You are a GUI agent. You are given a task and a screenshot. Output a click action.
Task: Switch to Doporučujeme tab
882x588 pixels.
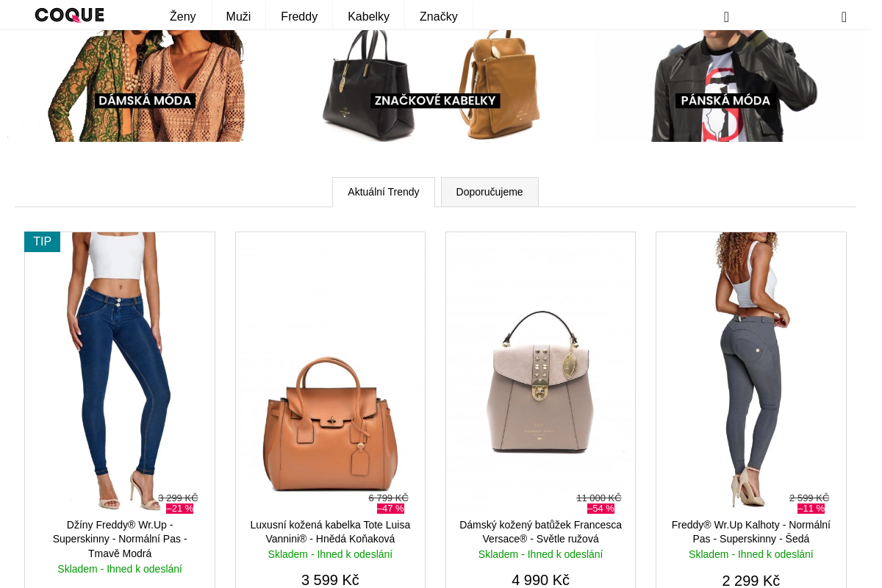[x=490, y=192]
